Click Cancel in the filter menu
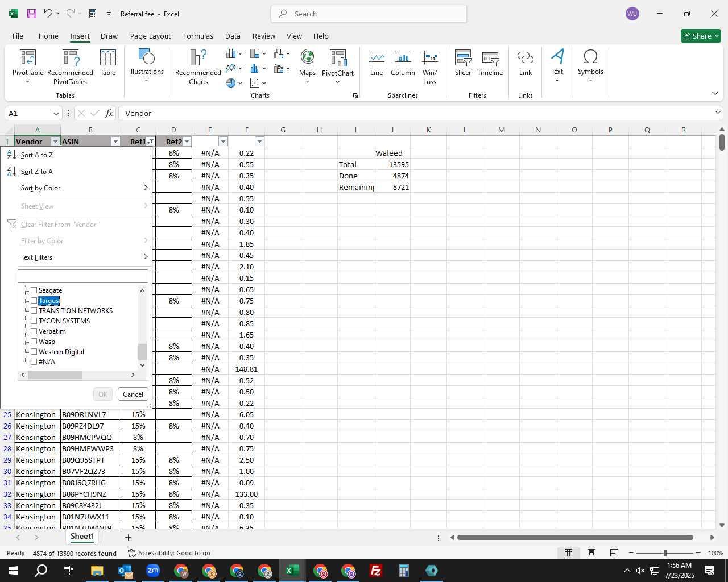 point(133,394)
